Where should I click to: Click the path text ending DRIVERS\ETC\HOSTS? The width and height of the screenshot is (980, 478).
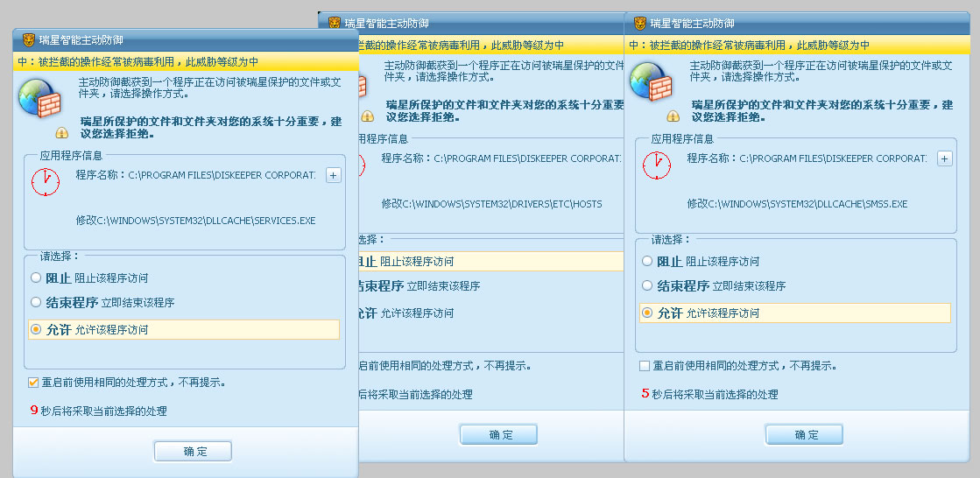point(492,204)
